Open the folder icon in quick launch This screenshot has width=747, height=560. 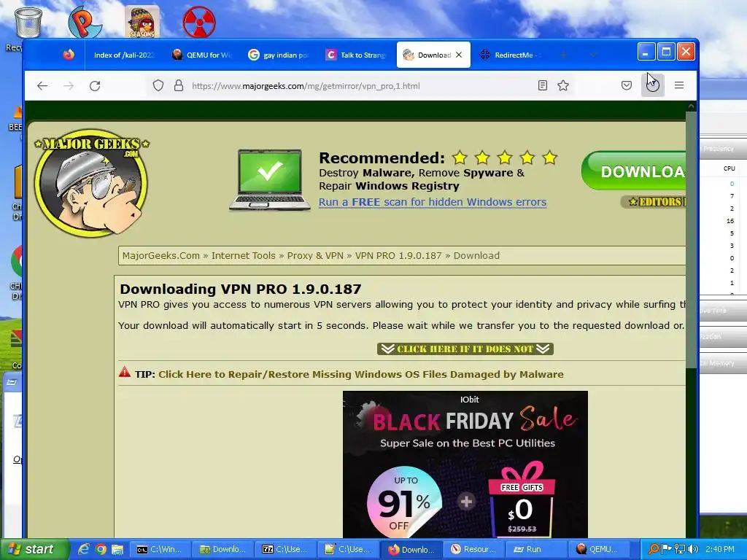pos(117,549)
